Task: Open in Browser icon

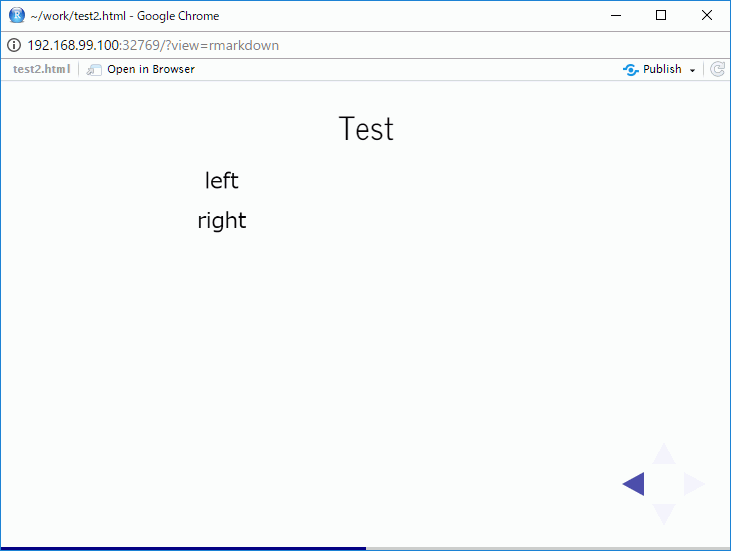Action: (x=94, y=69)
